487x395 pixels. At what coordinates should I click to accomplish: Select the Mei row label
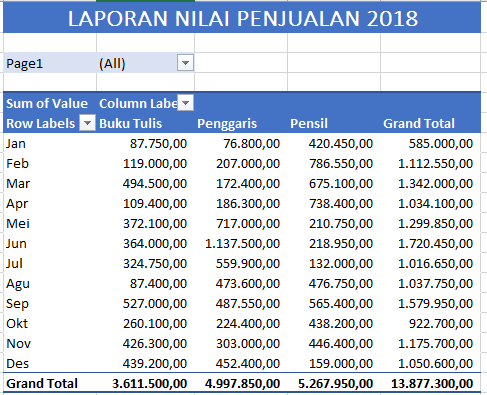pyautogui.click(x=18, y=223)
